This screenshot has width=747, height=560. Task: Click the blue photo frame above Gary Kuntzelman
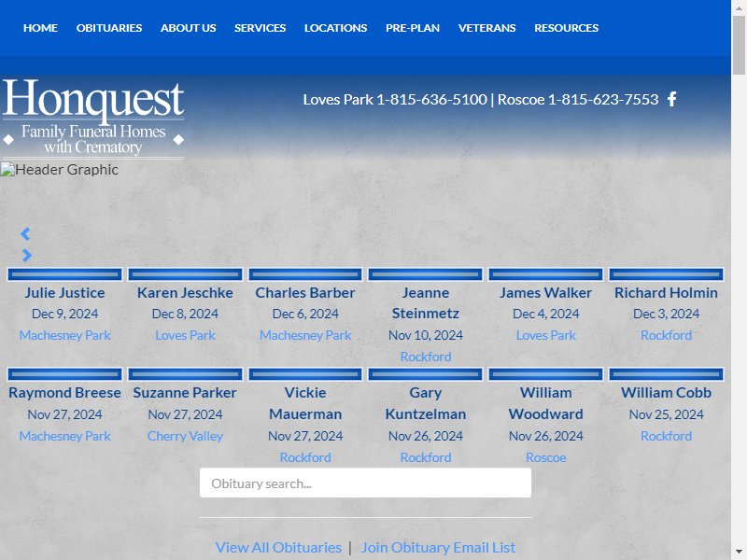coord(426,374)
